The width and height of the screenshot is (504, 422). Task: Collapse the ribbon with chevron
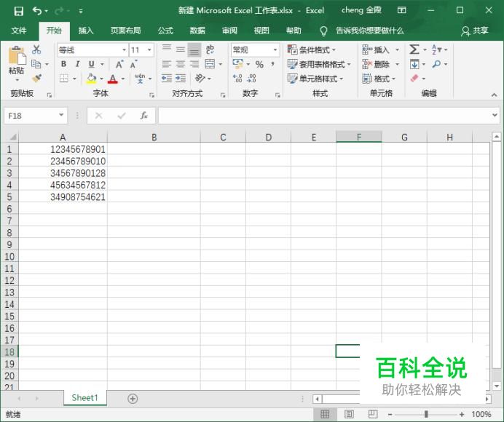click(x=494, y=95)
